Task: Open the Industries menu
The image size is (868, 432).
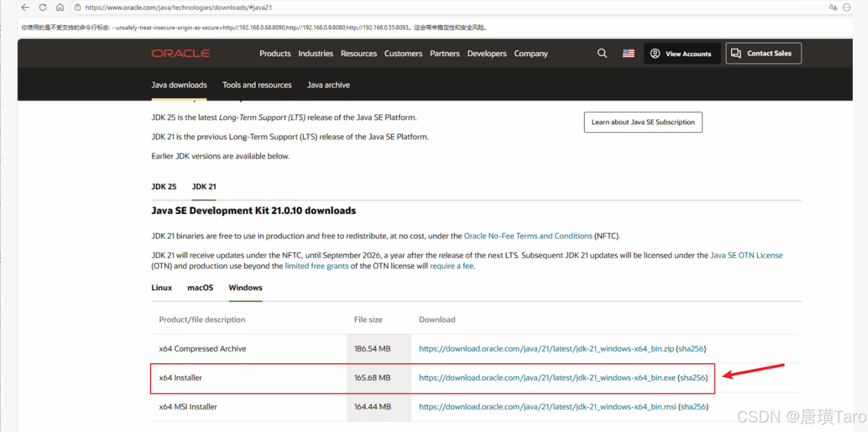Action: coord(316,53)
